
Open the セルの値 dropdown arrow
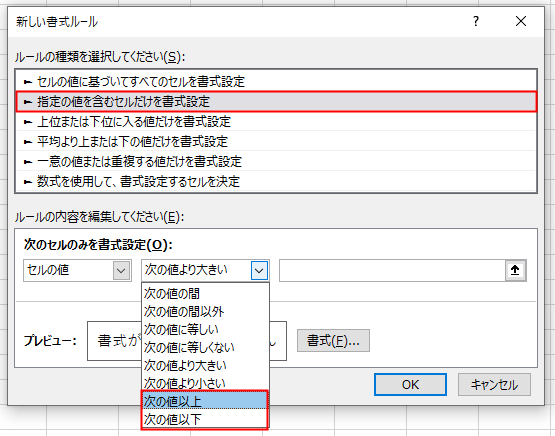(121, 271)
